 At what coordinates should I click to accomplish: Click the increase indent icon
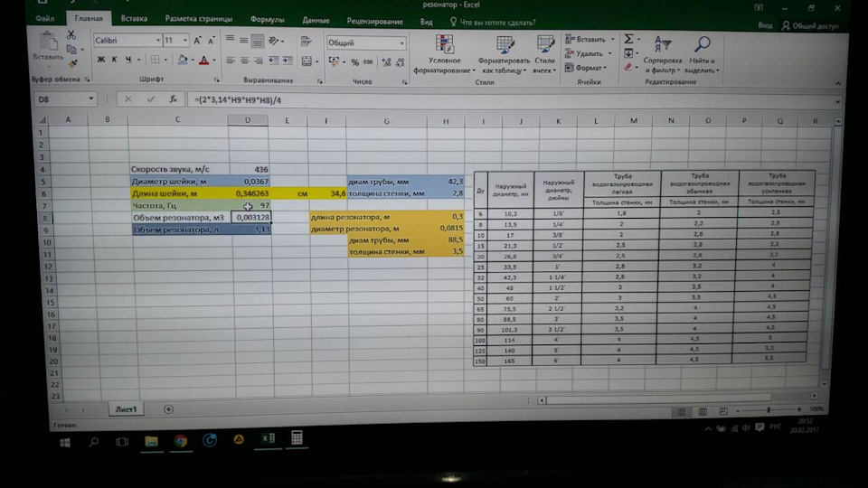(x=288, y=61)
